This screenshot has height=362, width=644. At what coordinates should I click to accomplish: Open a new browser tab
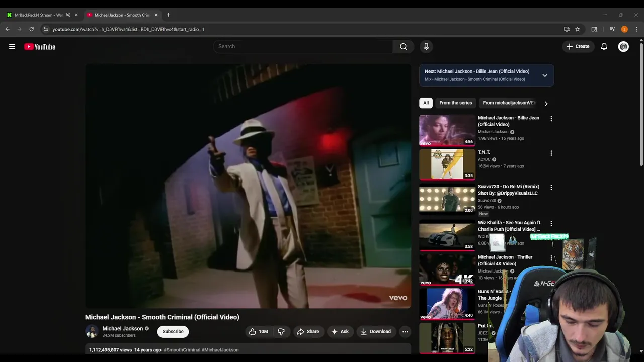(168, 15)
